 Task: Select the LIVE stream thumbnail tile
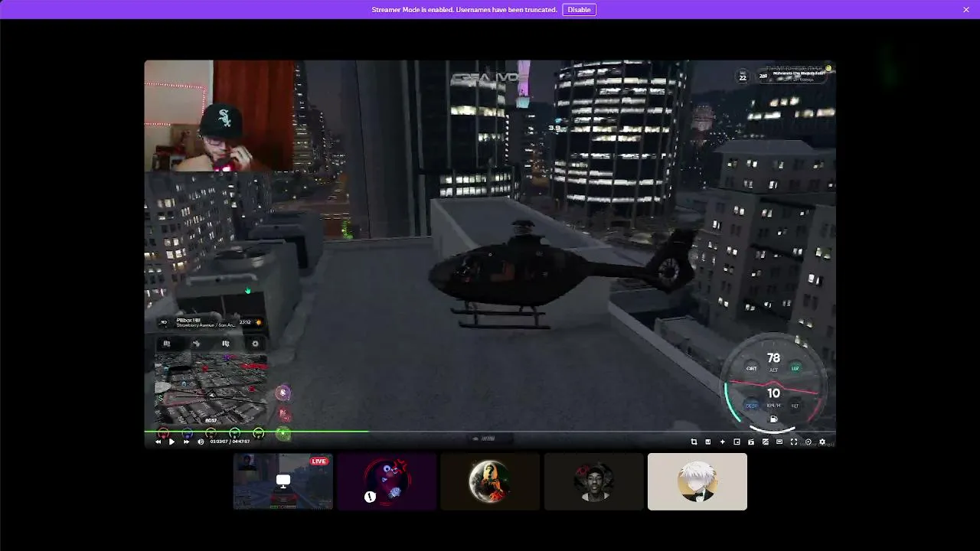283,481
